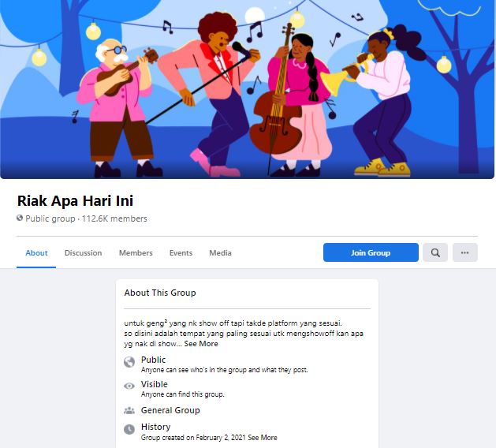Switch to the About tab

(x=36, y=253)
